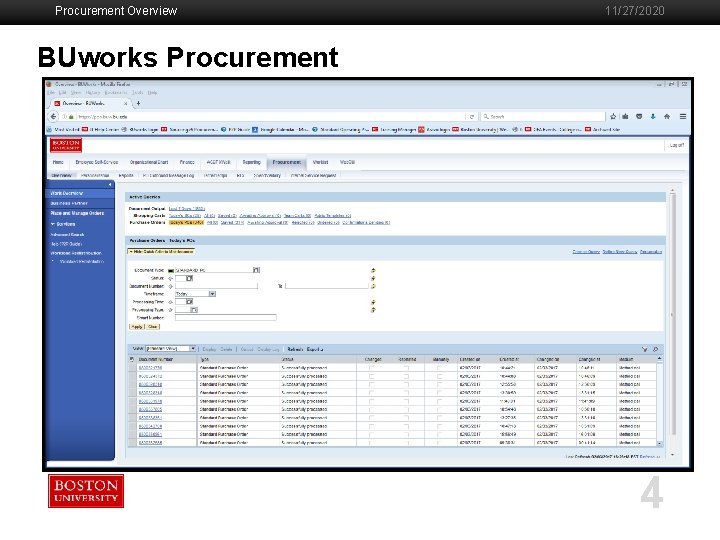The height and width of the screenshot is (540, 720).
Task: Click the table scroll-up arrow
Action: pyautogui.click(x=660, y=359)
